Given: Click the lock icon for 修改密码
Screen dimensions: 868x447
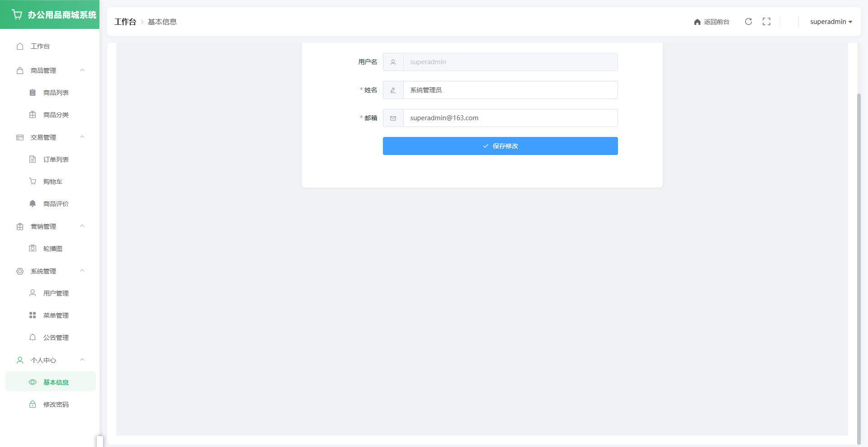Looking at the screenshot, I should tap(33, 405).
